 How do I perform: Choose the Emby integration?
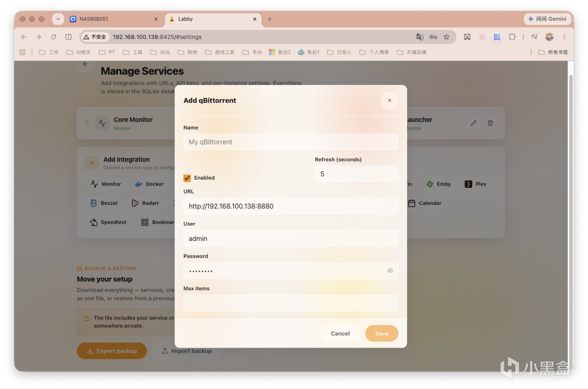click(438, 184)
